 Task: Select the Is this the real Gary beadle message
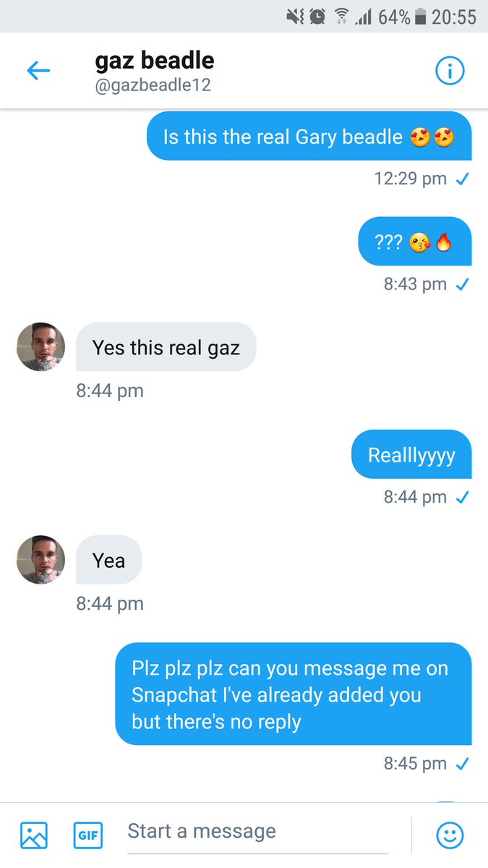pyautogui.click(x=309, y=136)
